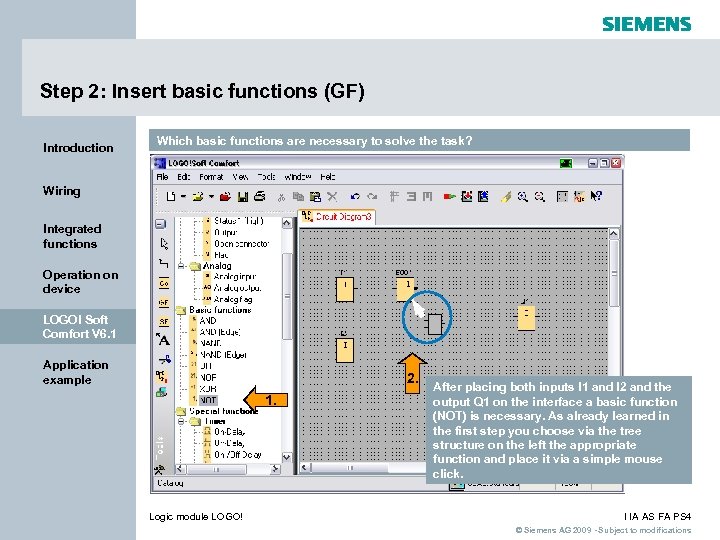
Task: Click the LOGO to PC transfer icon
Action: pos(483,197)
